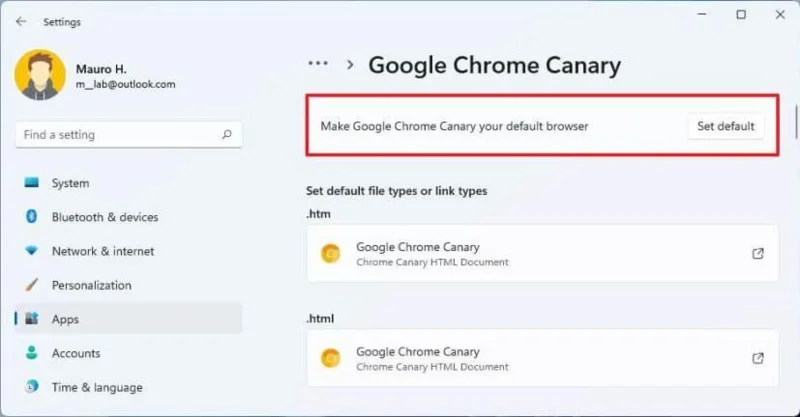Click the Set default button
The width and height of the screenshot is (800, 417).
click(x=726, y=126)
